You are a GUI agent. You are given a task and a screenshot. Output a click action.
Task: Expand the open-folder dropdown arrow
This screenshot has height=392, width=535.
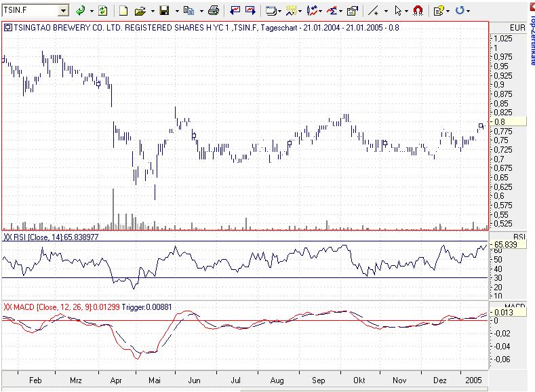(x=153, y=11)
